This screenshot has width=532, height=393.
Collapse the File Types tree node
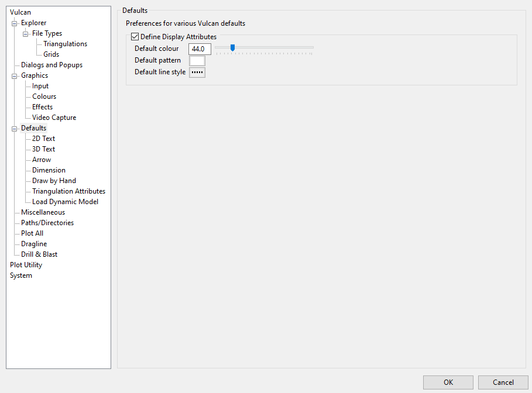[x=25, y=34]
